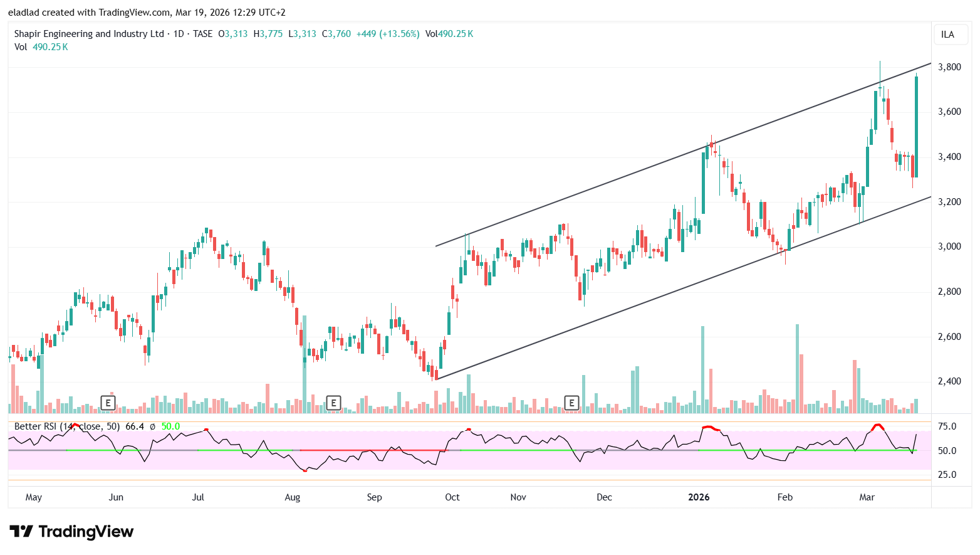This screenshot has width=980, height=555.
Task: Click the open value O3,313
Action: coord(233,34)
